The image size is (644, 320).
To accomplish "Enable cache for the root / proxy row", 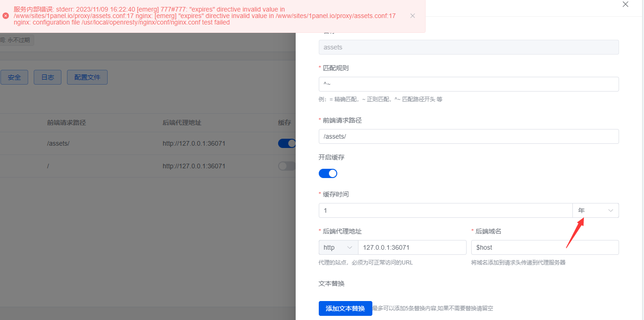I will click(x=287, y=166).
